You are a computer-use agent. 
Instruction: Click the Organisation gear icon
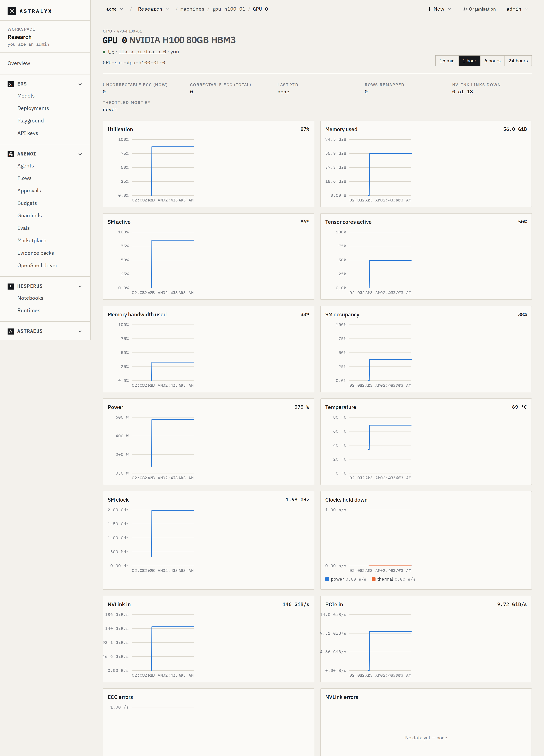464,9
